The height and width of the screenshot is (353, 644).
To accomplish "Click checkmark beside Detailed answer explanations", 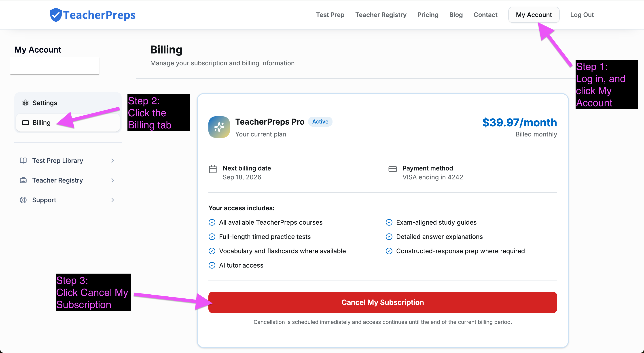I will tap(389, 237).
